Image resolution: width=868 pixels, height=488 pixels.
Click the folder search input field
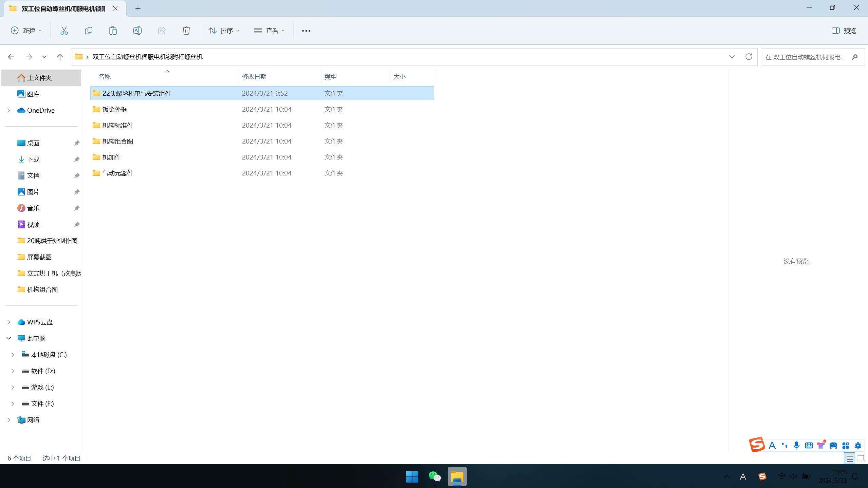click(x=805, y=57)
